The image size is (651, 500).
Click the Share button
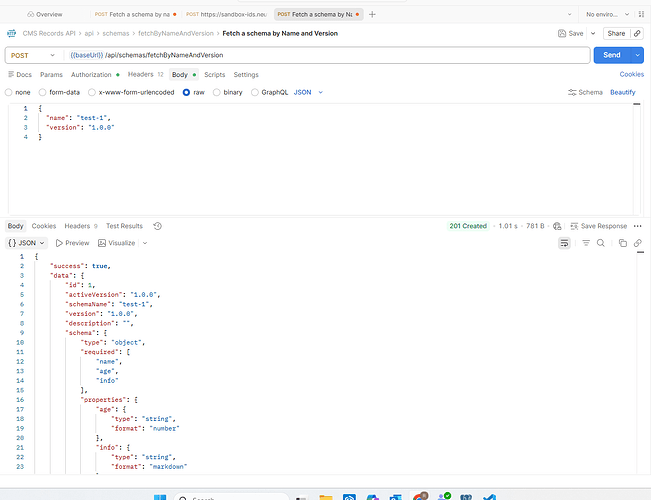[x=616, y=33]
